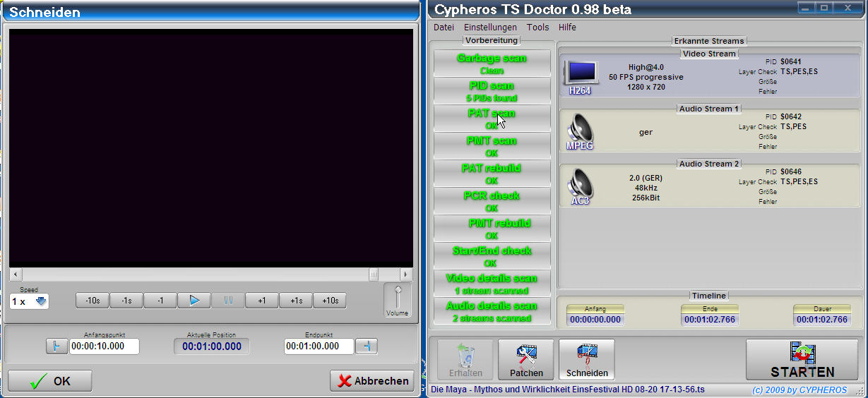The width and height of the screenshot is (868, 398).
Task: Click Audio Stream 1 PID $0642 value
Action: pos(791,117)
